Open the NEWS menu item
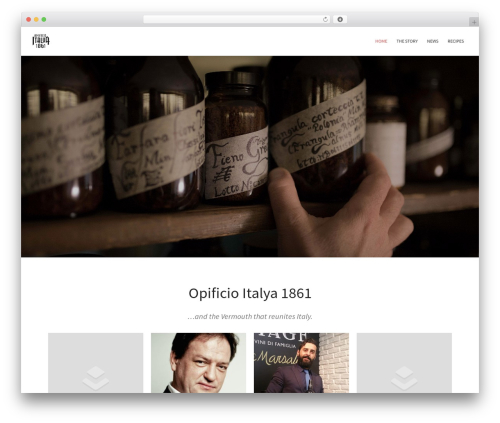 click(x=432, y=41)
